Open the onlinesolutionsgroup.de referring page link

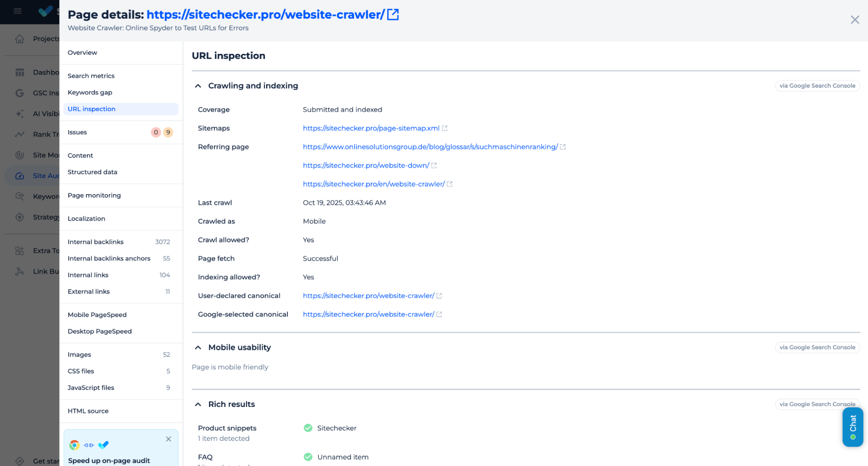coord(430,147)
